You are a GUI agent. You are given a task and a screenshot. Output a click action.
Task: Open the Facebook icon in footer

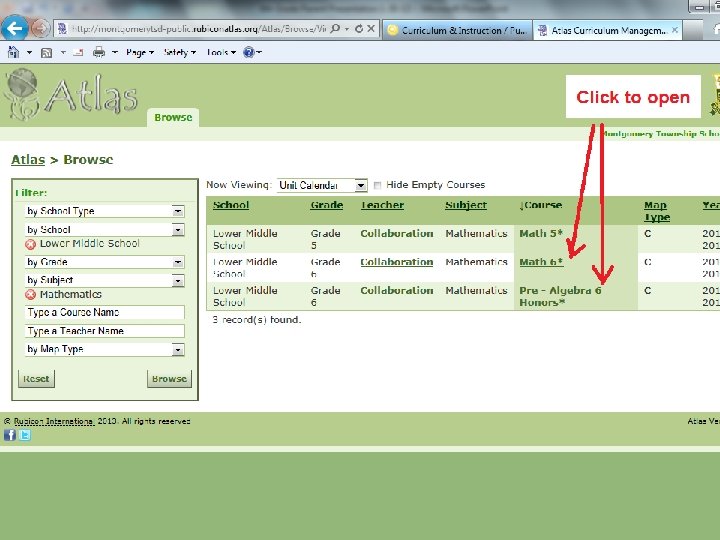pyautogui.click(x=10, y=435)
